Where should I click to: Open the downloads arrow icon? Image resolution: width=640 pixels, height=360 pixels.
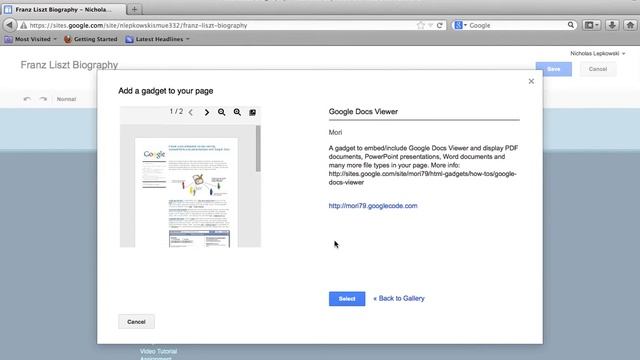(612, 25)
